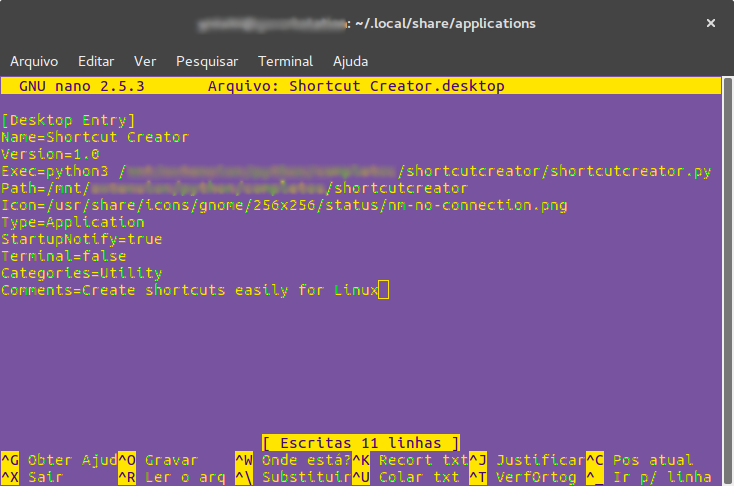The width and height of the screenshot is (734, 486).
Task: Open the Ajuda menu
Action: (x=350, y=61)
